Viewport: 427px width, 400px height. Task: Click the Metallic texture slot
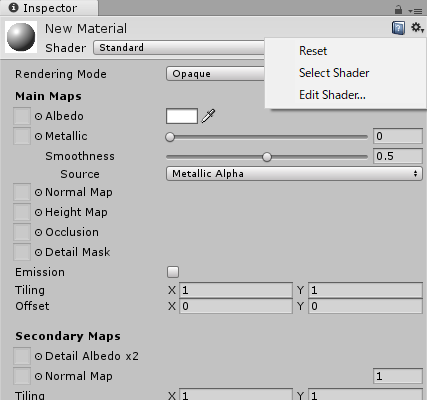(x=22, y=136)
